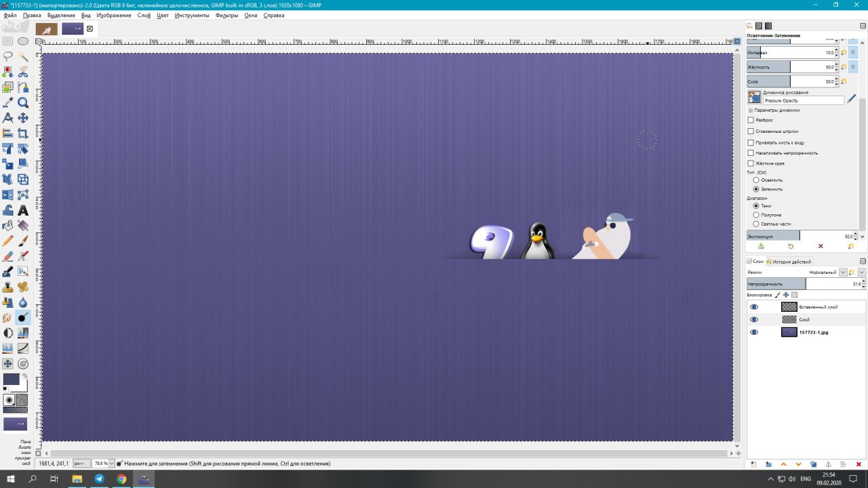This screenshot has width=868, height=488.
Task: Select the Fuzzy Select magic wand tool
Action: tap(23, 56)
